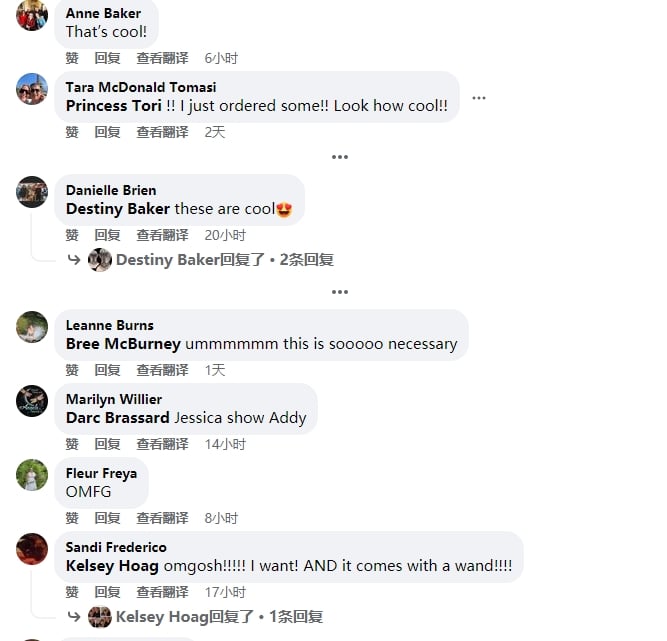The image size is (667, 641).
Task: Expand Kelsey Hoag's 1 reply thread
Action: coord(219,617)
